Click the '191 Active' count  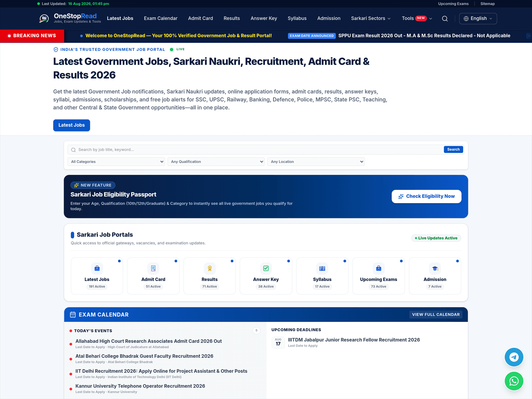click(97, 287)
